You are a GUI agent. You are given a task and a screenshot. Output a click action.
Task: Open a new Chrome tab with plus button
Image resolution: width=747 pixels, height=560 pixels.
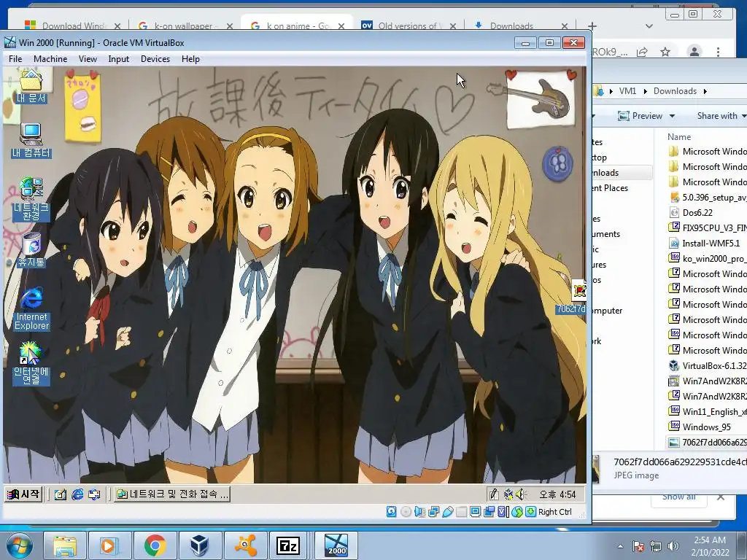(x=592, y=26)
